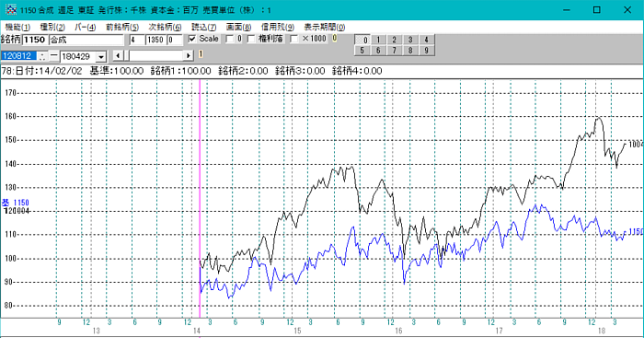
Task: Open the 画面(8) menu
Action: click(238, 27)
